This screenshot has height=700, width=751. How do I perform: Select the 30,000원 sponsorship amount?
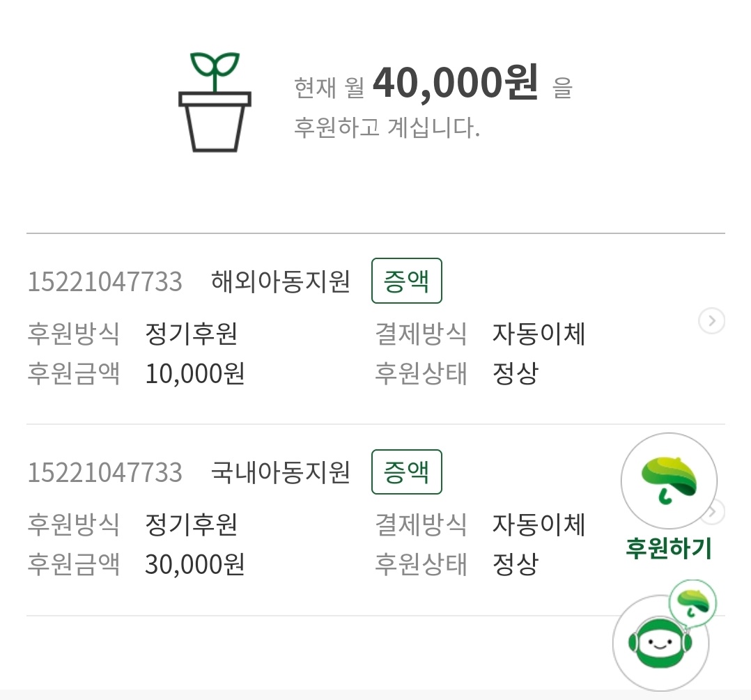click(x=195, y=564)
